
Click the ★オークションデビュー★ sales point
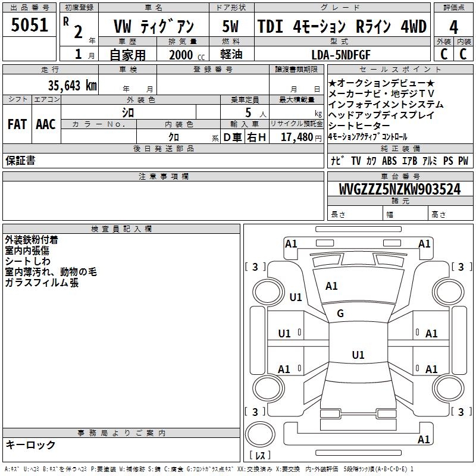point(381,83)
